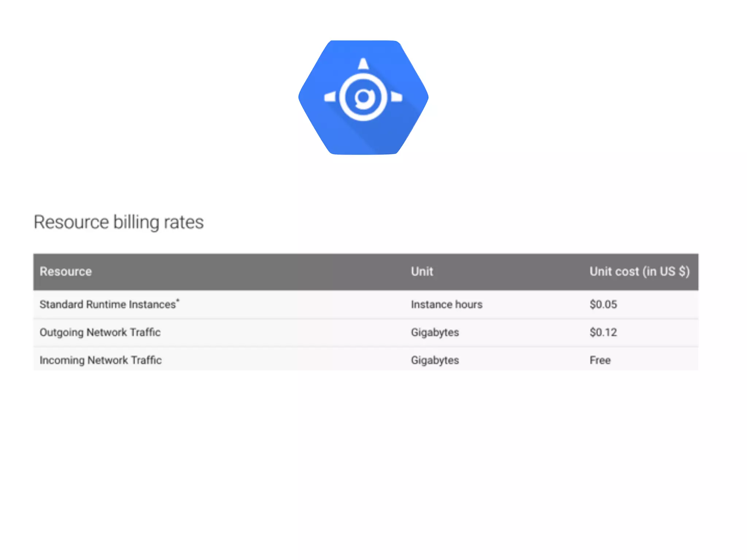Click the Unit column header
This screenshot has height=560, width=747.
[422, 272]
